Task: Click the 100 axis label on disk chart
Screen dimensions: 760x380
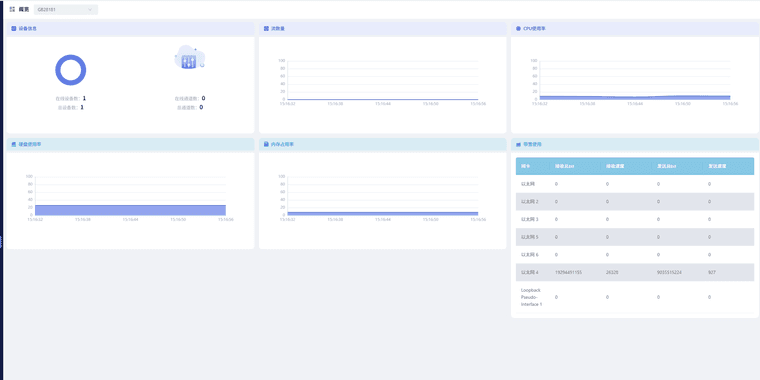Action: (29, 176)
